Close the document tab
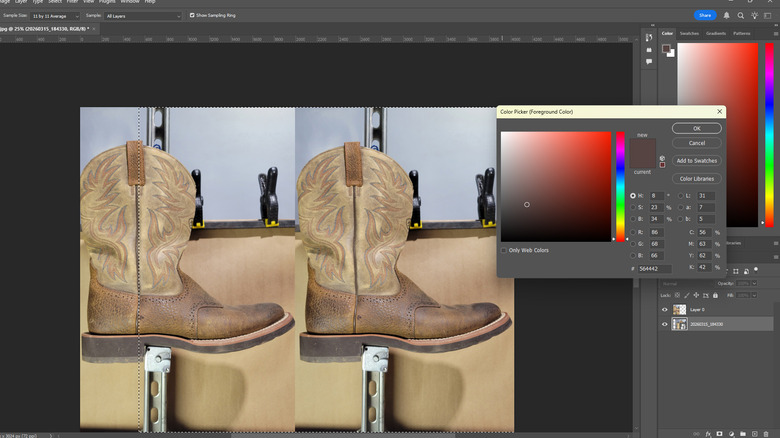This screenshot has width=780, height=438. [94, 29]
